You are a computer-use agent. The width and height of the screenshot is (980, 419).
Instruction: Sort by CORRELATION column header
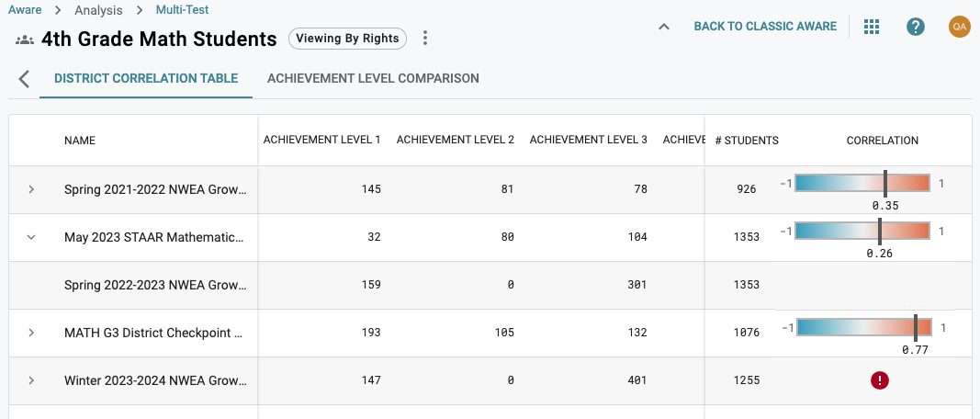[x=883, y=141]
